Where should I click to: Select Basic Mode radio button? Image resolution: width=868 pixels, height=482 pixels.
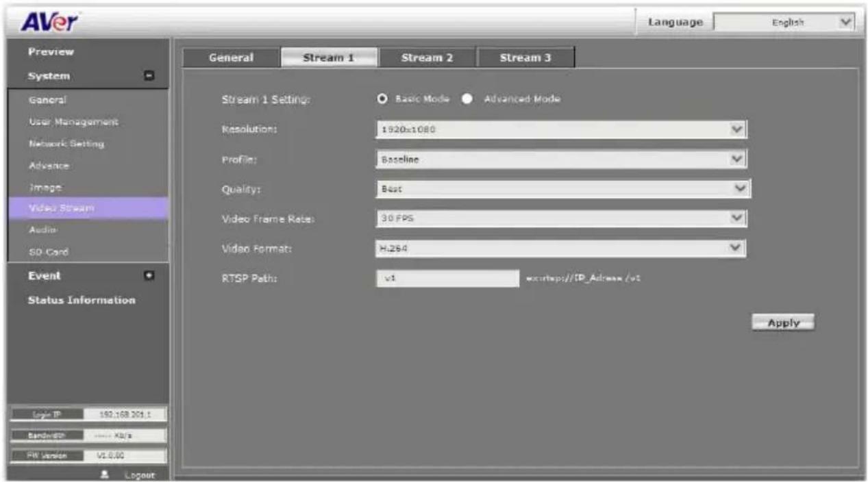point(383,99)
